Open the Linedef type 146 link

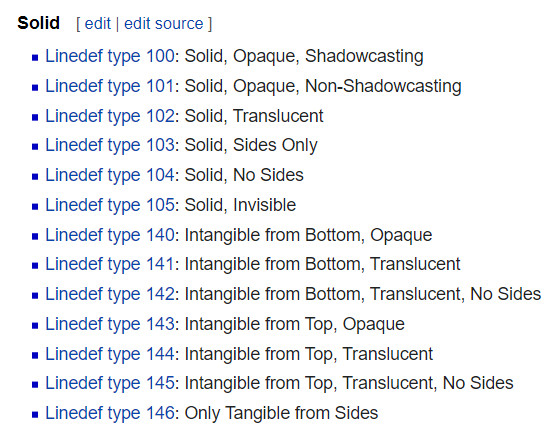110,413
